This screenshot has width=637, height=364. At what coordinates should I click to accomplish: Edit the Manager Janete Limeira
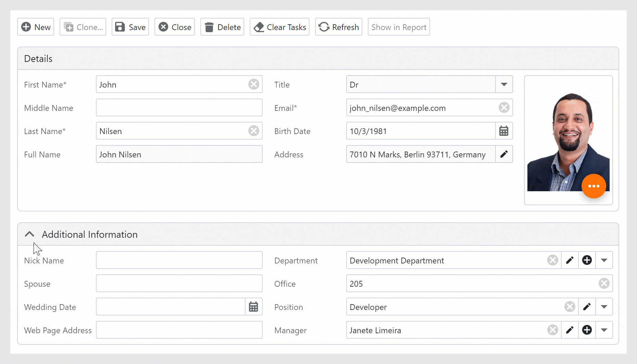(x=570, y=330)
